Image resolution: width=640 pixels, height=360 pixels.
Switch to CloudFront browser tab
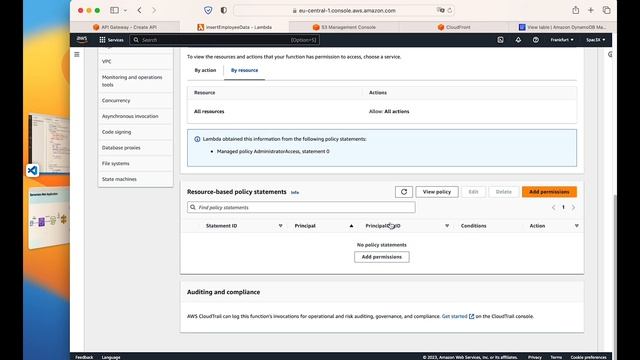tap(454, 27)
